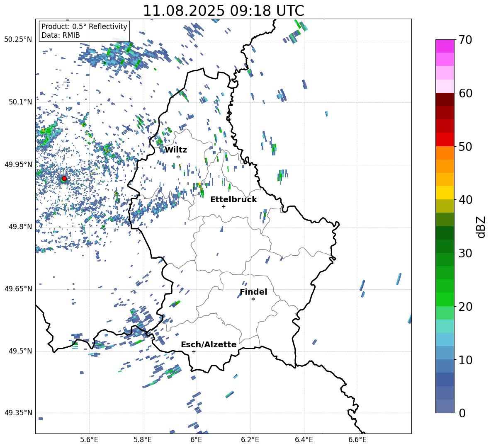Click the 'Data: RMIB' text
Image resolution: width=491 pixels, height=448 pixels.
tap(61, 35)
